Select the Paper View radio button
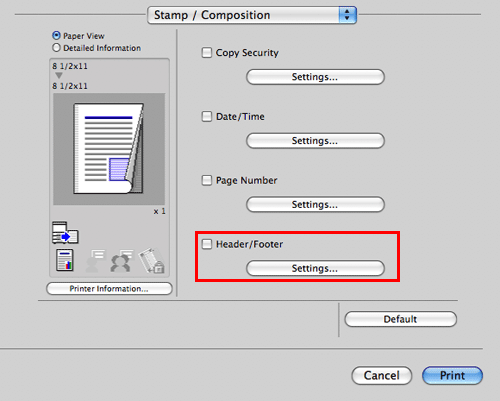 [x=56, y=35]
